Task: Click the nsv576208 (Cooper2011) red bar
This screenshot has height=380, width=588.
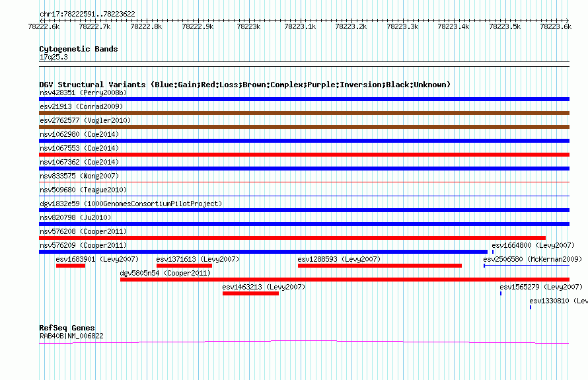Action: (292, 238)
